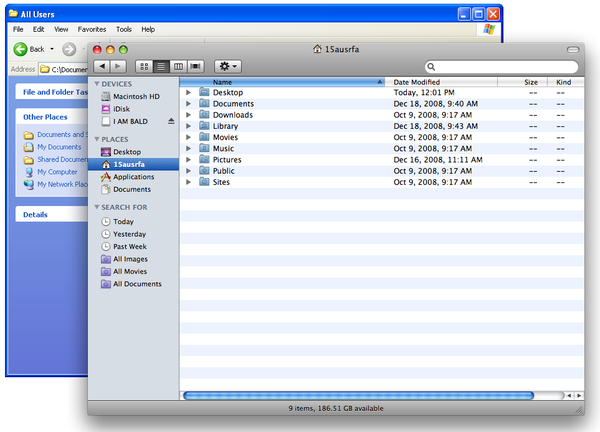Screen dimensions: 600x432
Task: Open Favorites menu in All Users window
Action: point(92,29)
